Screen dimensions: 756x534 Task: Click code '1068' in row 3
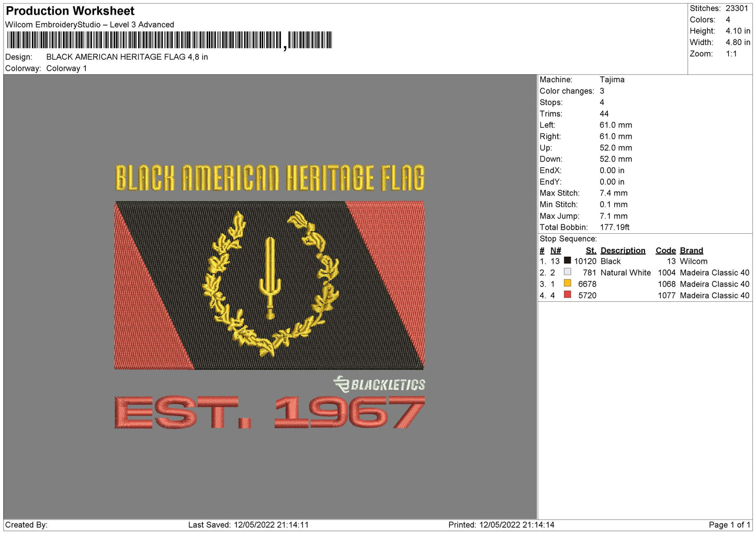(x=667, y=285)
